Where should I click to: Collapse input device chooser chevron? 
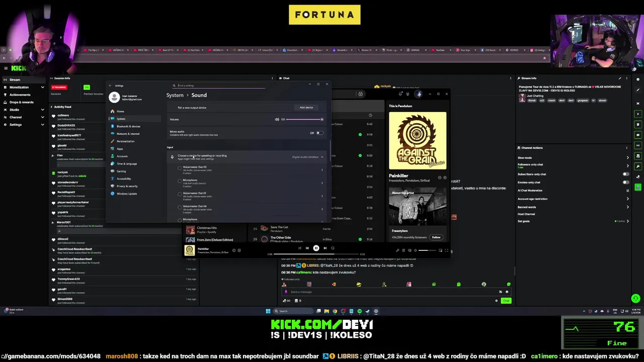point(322,157)
